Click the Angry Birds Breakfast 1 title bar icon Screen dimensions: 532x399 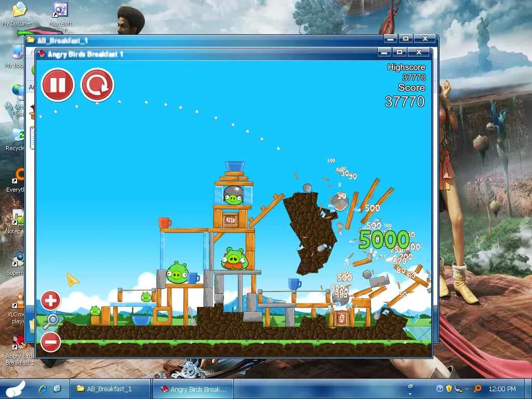click(x=42, y=54)
